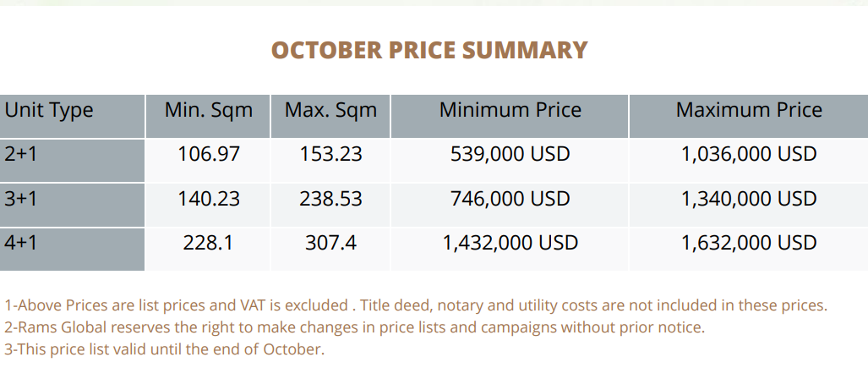Select the 140.23 minimum sqm cell
868x368 pixels.
pyautogui.click(x=209, y=199)
